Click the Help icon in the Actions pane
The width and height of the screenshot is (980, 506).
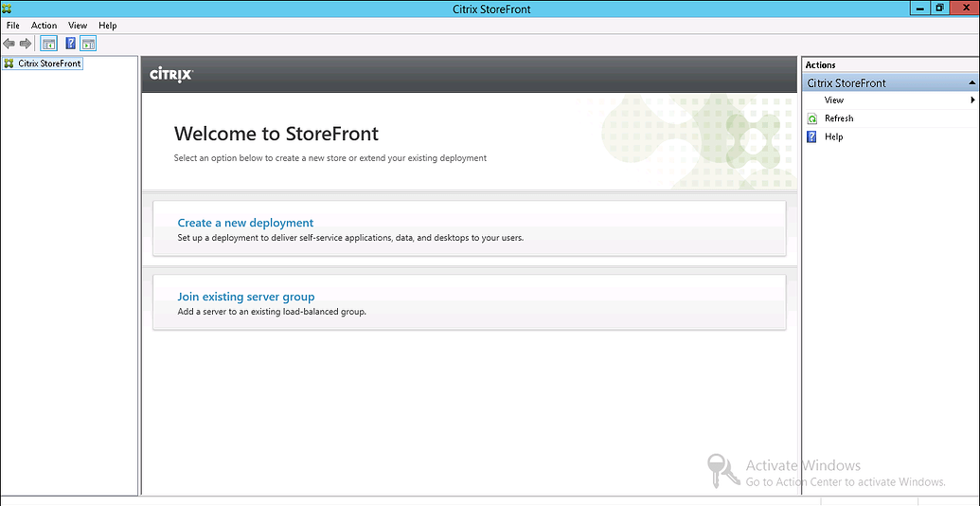pos(811,136)
